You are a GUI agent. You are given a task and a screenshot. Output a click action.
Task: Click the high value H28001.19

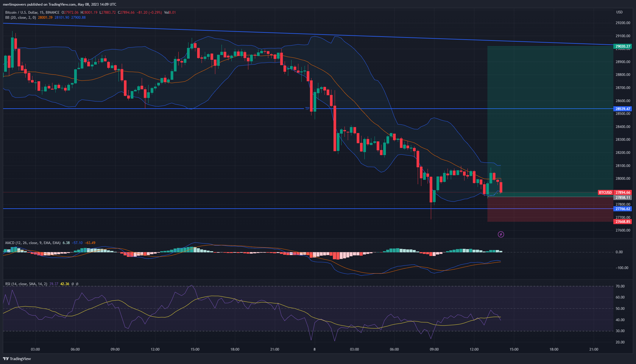(x=89, y=13)
